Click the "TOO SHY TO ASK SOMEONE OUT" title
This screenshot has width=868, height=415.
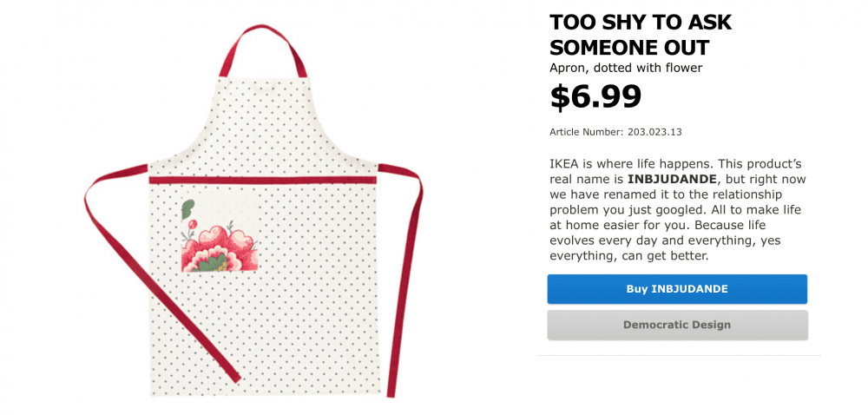pos(641,35)
